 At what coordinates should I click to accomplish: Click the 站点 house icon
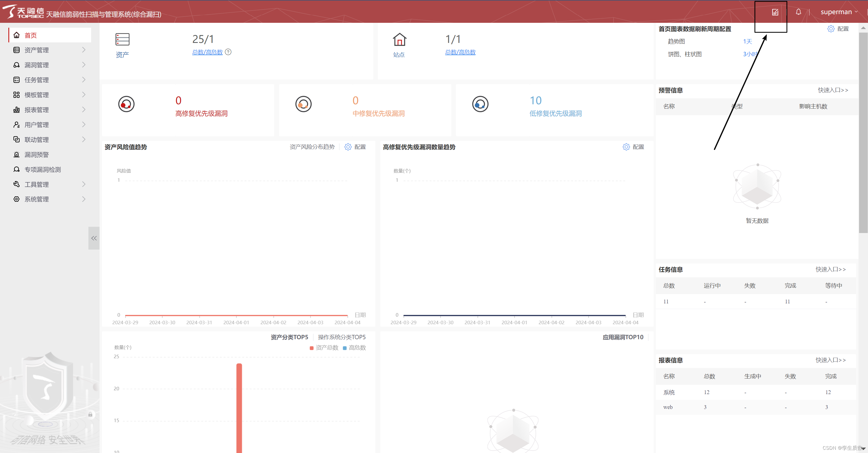point(399,39)
